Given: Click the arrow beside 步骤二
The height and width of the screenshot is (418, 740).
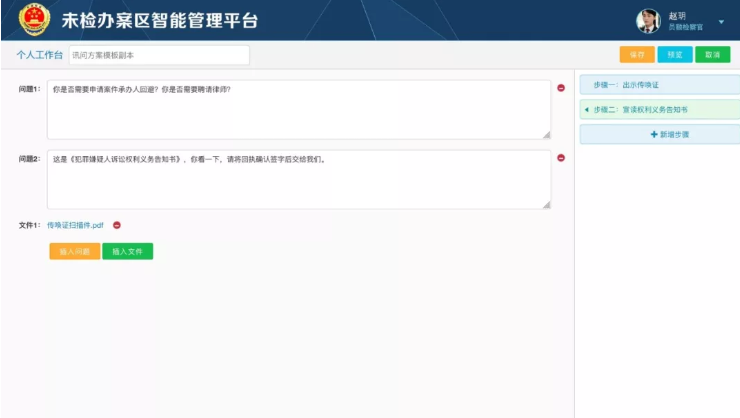Looking at the screenshot, I should [586, 109].
